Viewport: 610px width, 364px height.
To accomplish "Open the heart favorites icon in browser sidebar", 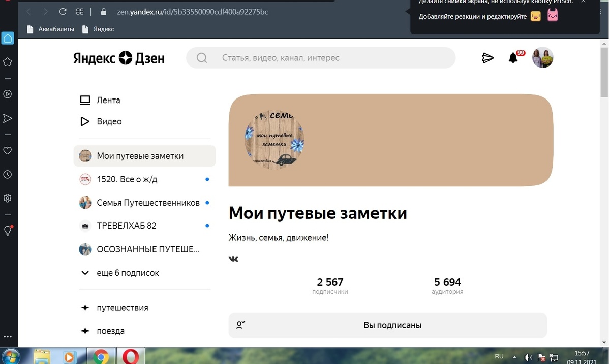I will [x=7, y=150].
